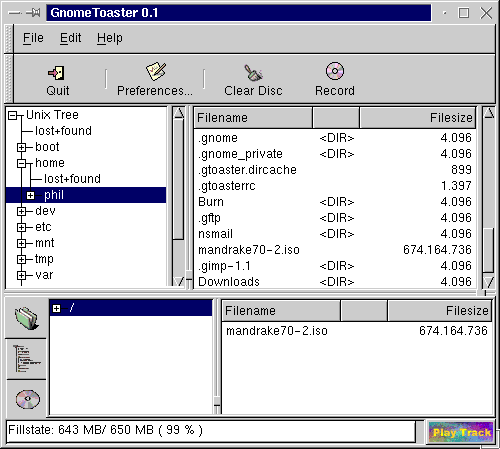500x449 pixels.
Task: Select the green folder filesystem icon
Action: click(26, 318)
